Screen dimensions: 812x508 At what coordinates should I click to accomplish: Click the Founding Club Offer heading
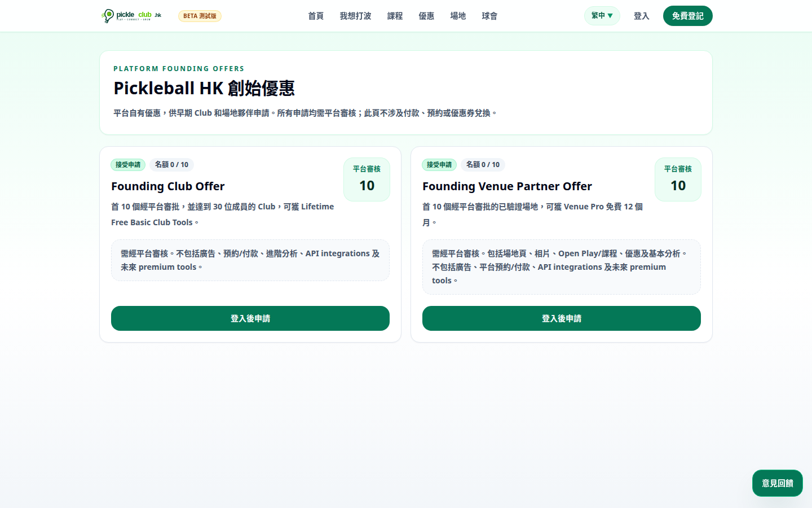168,186
